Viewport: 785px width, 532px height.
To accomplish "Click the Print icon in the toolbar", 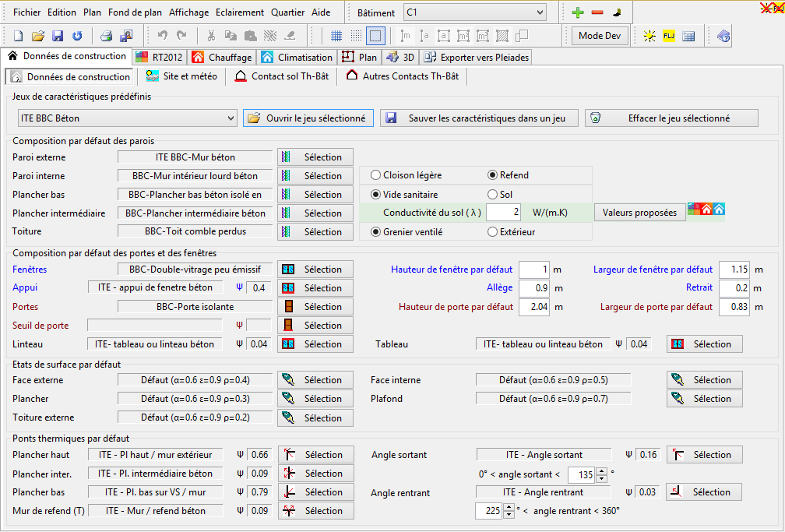I will pos(107,36).
